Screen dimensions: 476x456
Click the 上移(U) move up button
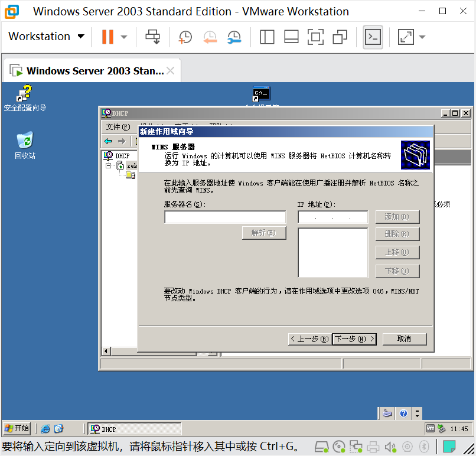coord(397,252)
